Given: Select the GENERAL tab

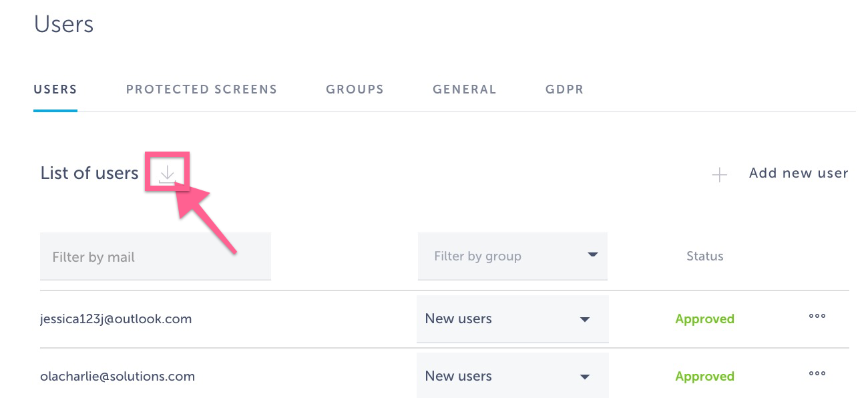Looking at the screenshot, I should (x=464, y=89).
